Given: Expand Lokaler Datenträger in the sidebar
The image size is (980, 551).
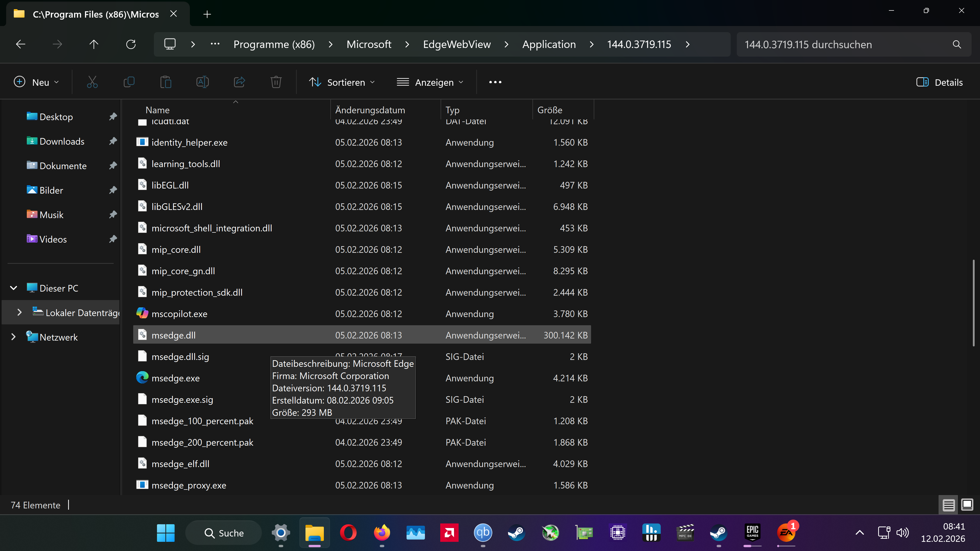Looking at the screenshot, I should pyautogui.click(x=19, y=312).
